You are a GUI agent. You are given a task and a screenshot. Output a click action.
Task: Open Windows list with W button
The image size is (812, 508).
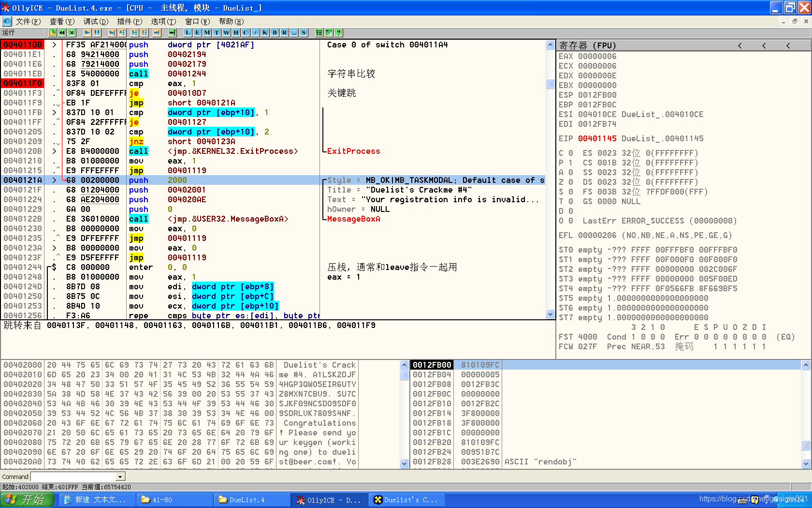coord(226,32)
